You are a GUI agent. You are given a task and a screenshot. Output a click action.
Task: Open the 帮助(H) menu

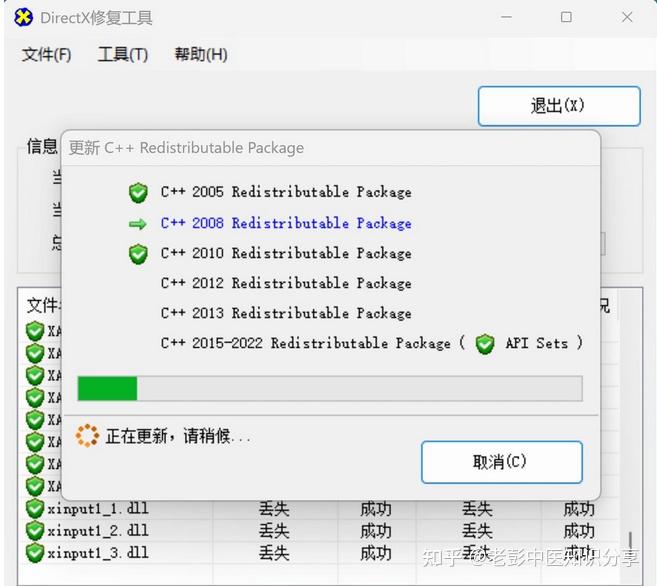click(201, 54)
